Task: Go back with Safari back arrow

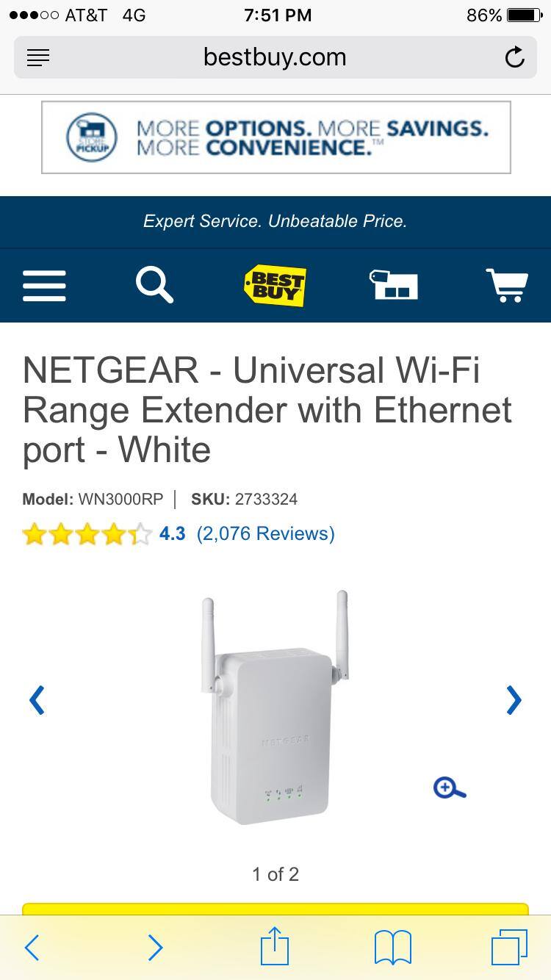Action: 31,948
